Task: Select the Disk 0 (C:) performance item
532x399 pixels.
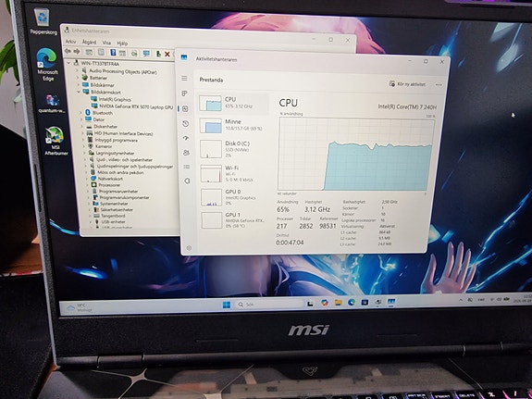Action: (x=234, y=149)
